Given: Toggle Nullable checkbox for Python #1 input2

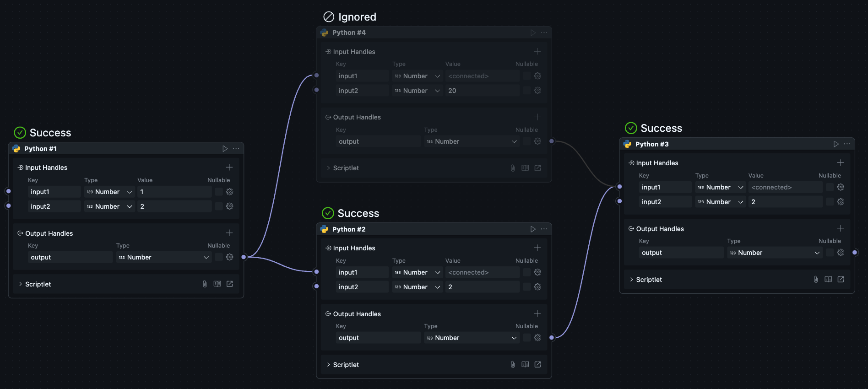Looking at the screenshot, I should pos(219,206).
